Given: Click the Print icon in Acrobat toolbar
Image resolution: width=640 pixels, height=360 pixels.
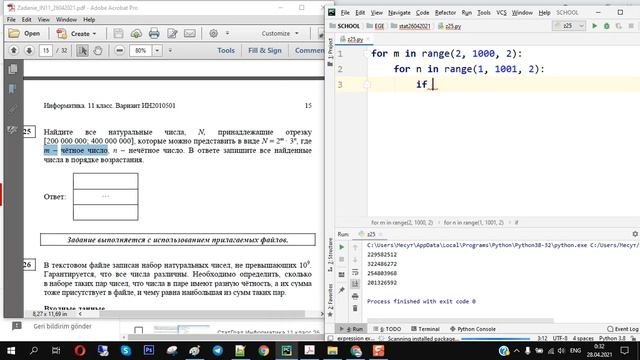Looking at the screenshot, I should click(154, 33).
